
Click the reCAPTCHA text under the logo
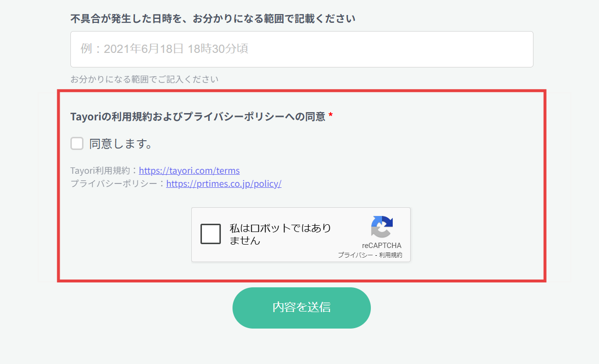(382, 246)
